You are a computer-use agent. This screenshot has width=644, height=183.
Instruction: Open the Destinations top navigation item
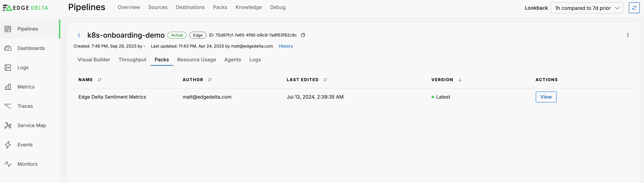pos(190,7)
